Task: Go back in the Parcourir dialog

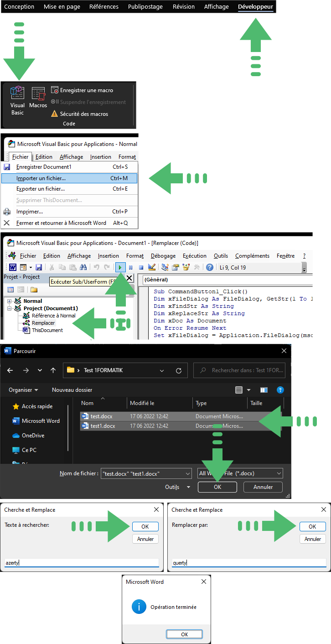Action: (x=10, y=370)
